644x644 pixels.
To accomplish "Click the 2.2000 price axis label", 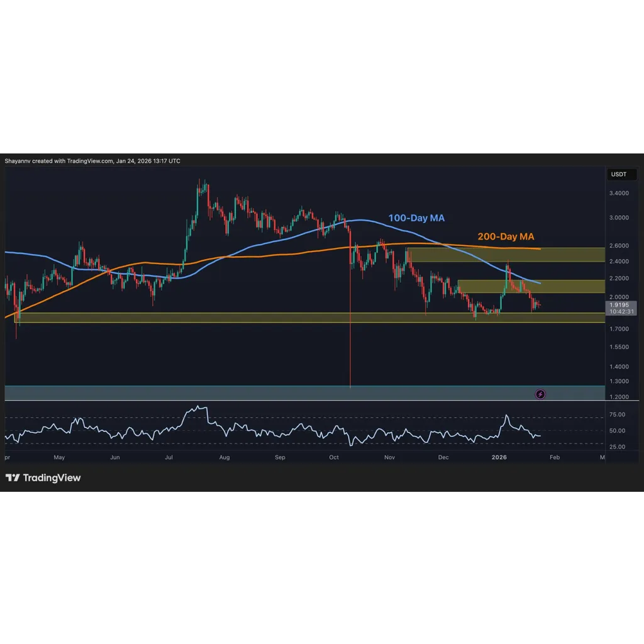I will pyautogui.click(x=619, y=278).
